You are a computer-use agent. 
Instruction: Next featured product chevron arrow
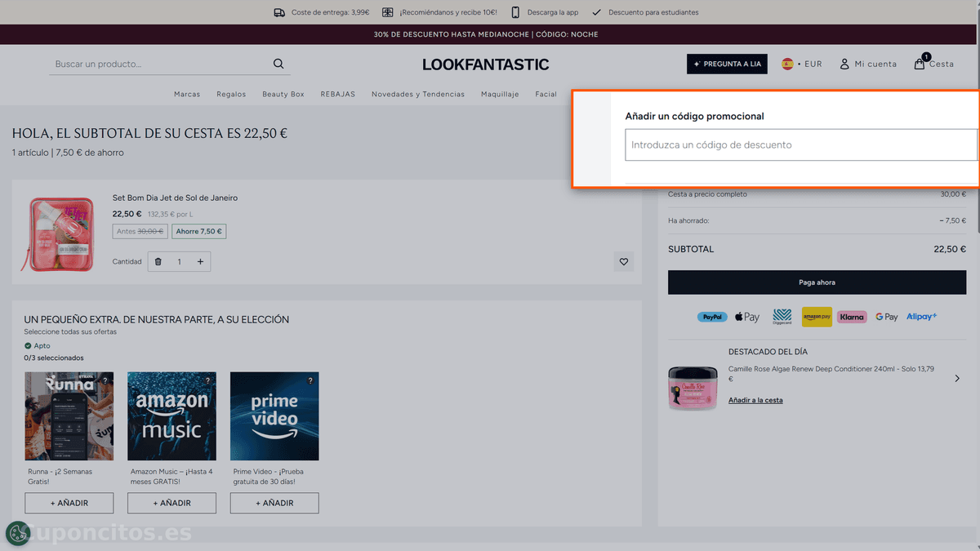(x=957, y=379)
